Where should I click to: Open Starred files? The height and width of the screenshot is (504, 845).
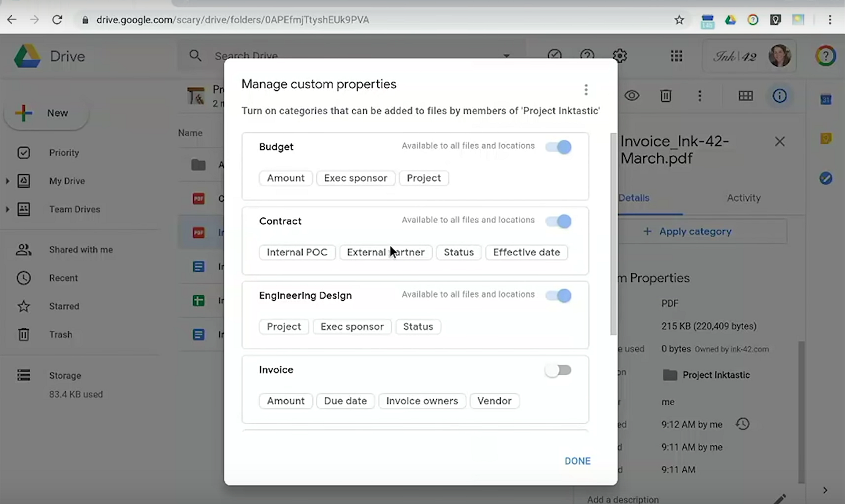pos(64,306)
